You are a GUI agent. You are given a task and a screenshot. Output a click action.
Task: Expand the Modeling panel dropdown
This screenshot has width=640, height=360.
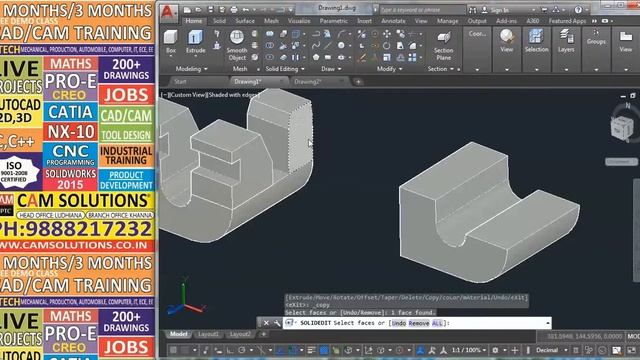[191, 69]
